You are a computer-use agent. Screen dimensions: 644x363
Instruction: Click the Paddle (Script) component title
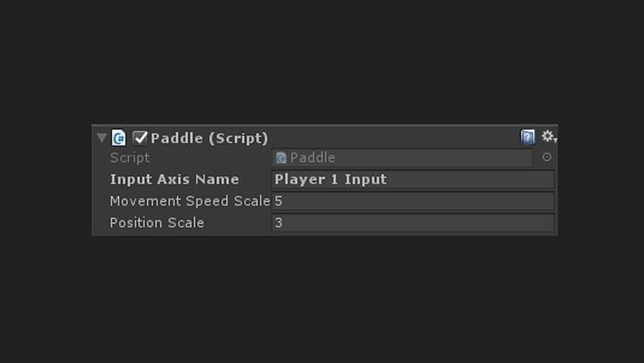point(209,138)
